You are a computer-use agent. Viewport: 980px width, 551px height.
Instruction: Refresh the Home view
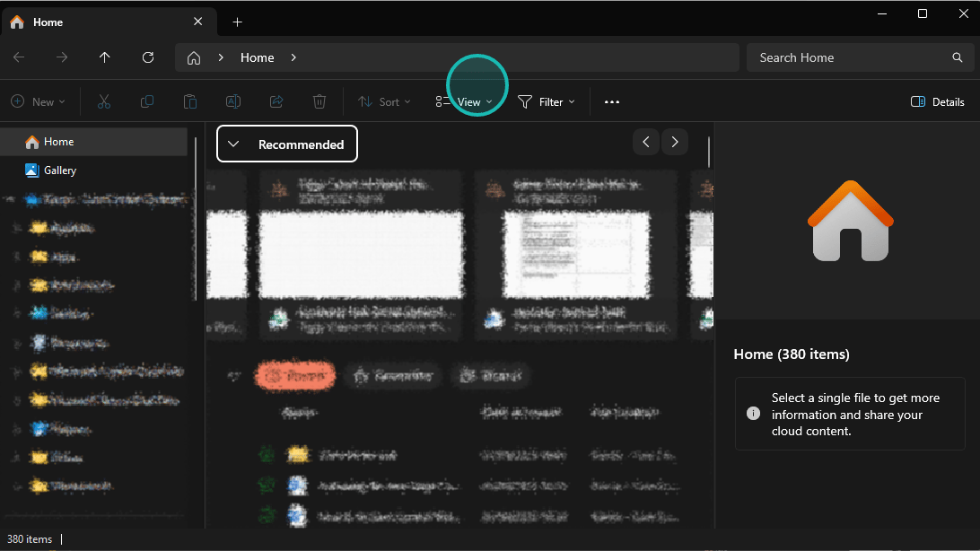click(148, 57)
